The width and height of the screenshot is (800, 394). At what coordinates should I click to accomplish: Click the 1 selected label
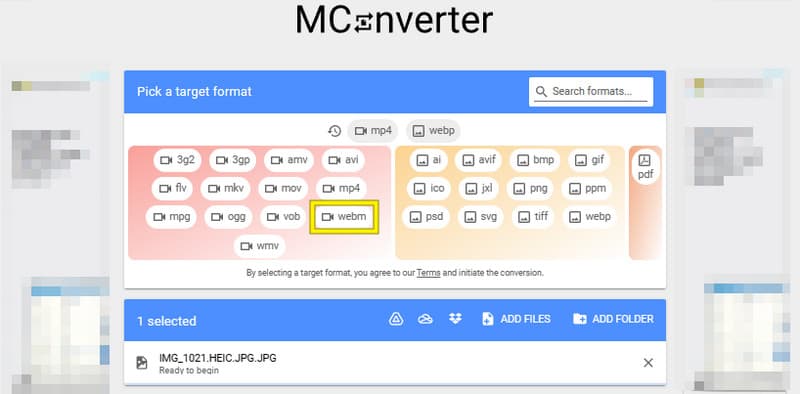(166, 321)
